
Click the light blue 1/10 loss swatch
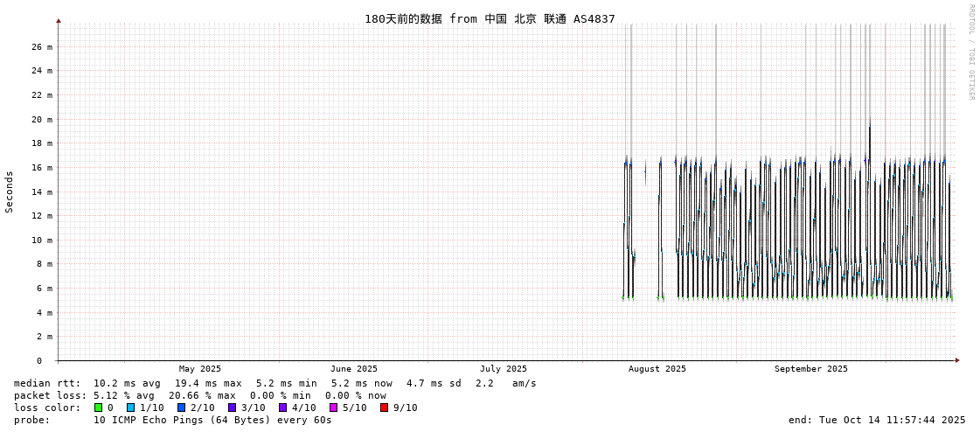click(131, 408)
